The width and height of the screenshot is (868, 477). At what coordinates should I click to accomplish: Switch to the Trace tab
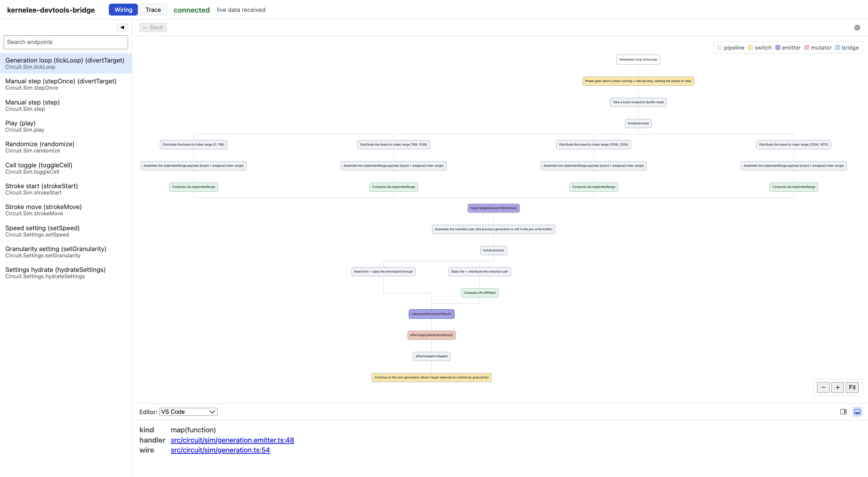click(x=153, y=10)
